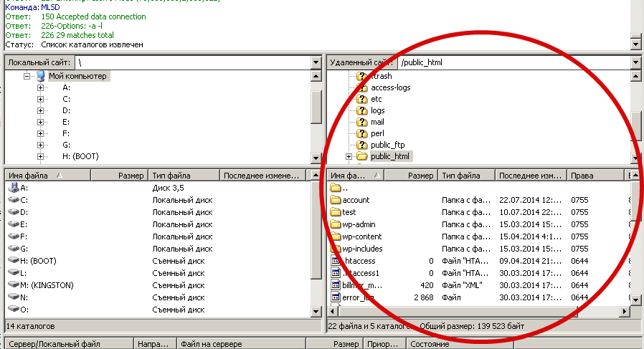Click the wp-admin folder icon
The image size is (644, 349).
coord(336,224)
